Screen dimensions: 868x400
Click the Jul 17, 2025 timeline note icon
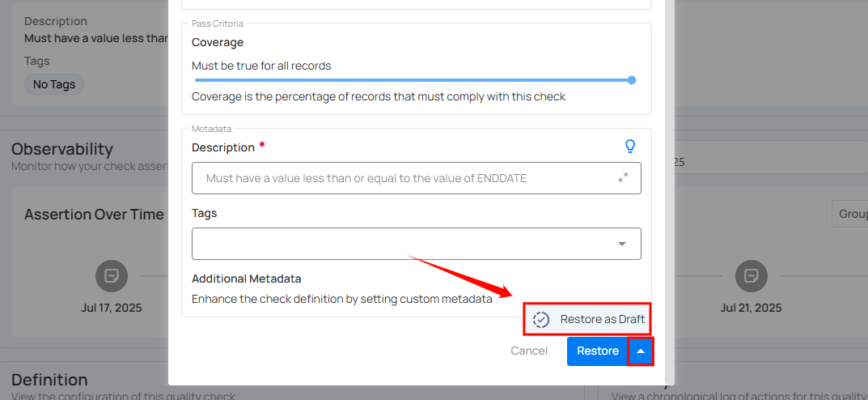click(x=112, y=276)
